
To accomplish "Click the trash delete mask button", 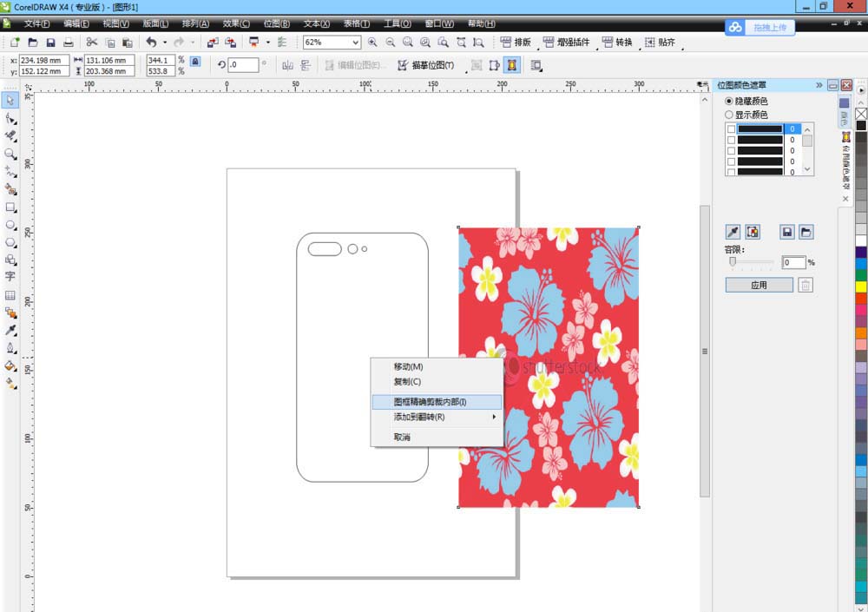I will 806,285.
